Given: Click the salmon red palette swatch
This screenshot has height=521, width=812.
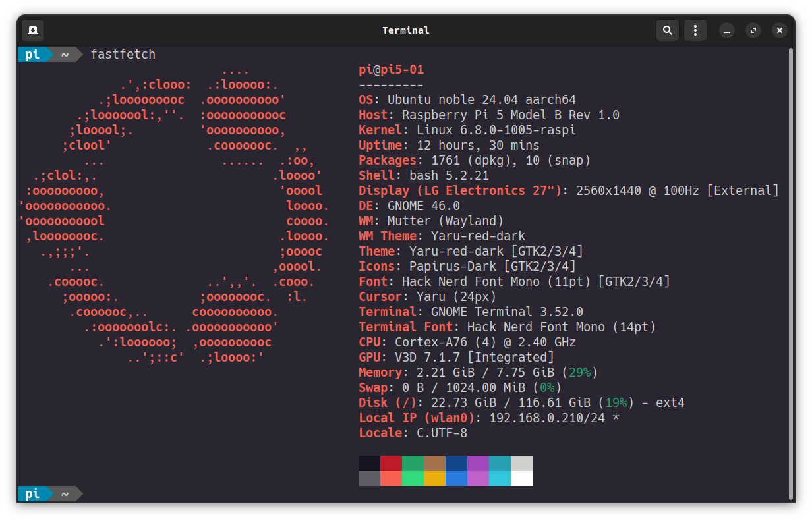Looking at the screenshot, I should (x=391, y=479).
